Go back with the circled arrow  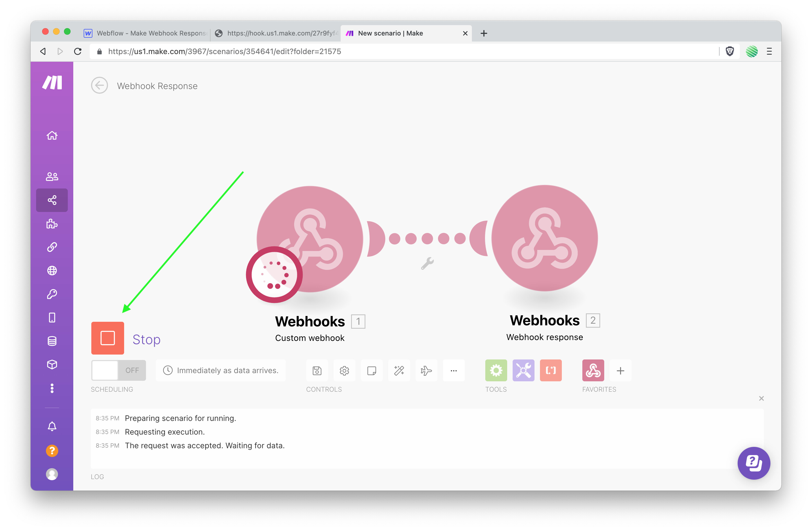point(99,85)
